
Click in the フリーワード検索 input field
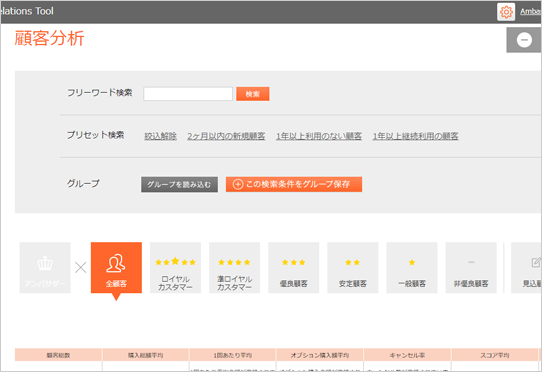(188, 94)
